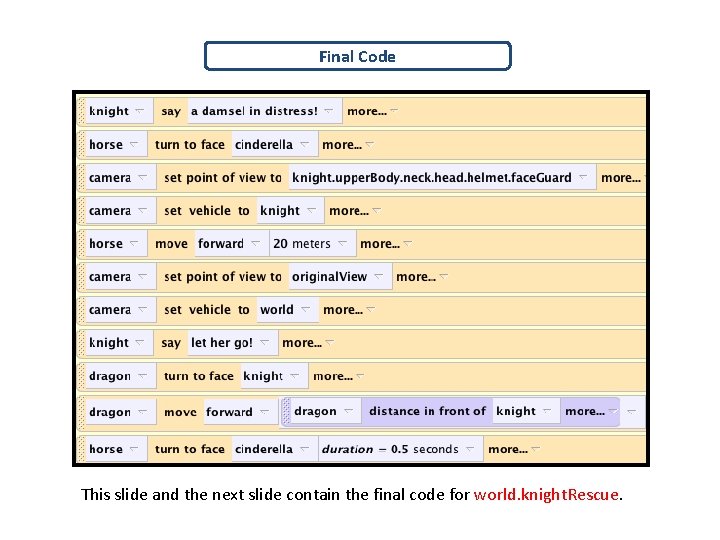
Task: Open dragon dropdown at start of move forward row
Action: coord(120,412)
